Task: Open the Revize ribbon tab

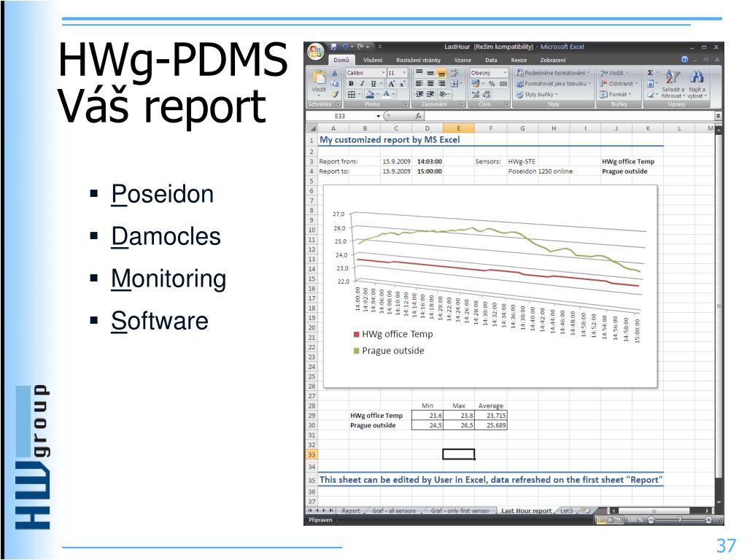Action: [519, 60]
